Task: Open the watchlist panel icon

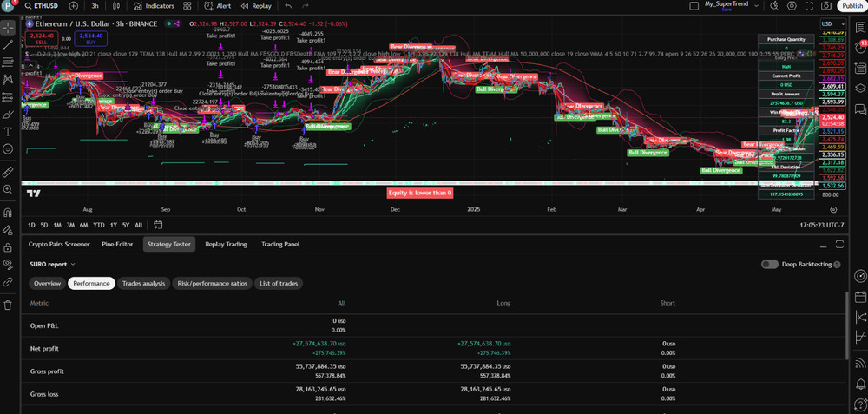Action: tap(860, 28)
